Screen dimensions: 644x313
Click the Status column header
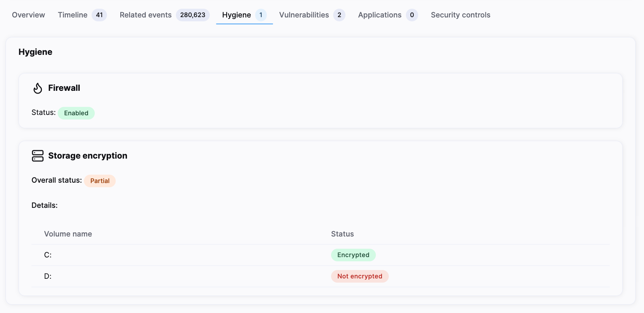(x=343, y=234)
